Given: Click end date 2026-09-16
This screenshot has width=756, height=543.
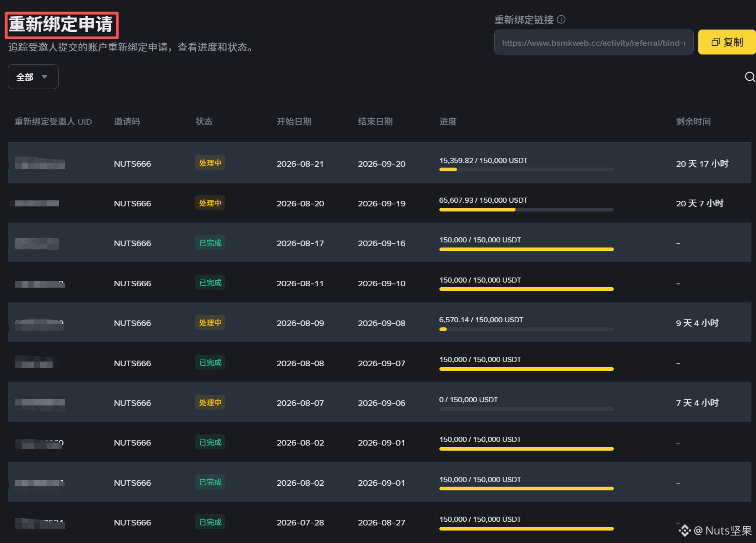Looking at the screenshot, I should pos(382,243).
